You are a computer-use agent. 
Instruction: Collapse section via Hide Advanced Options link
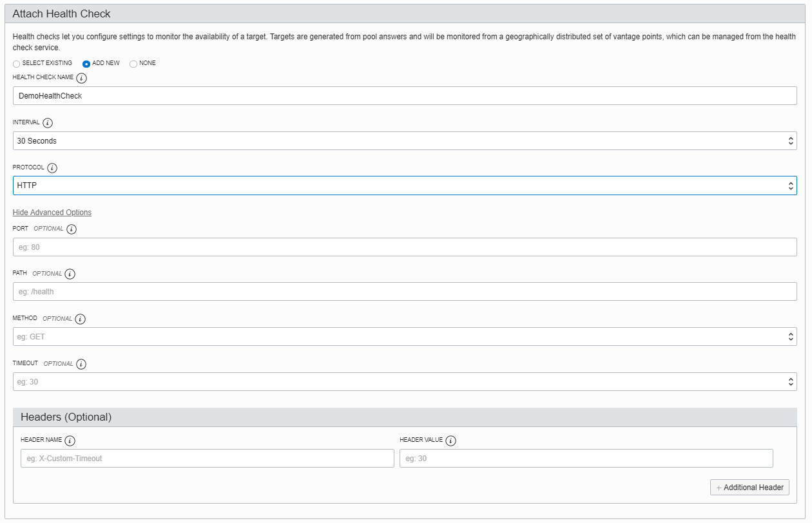52,213
